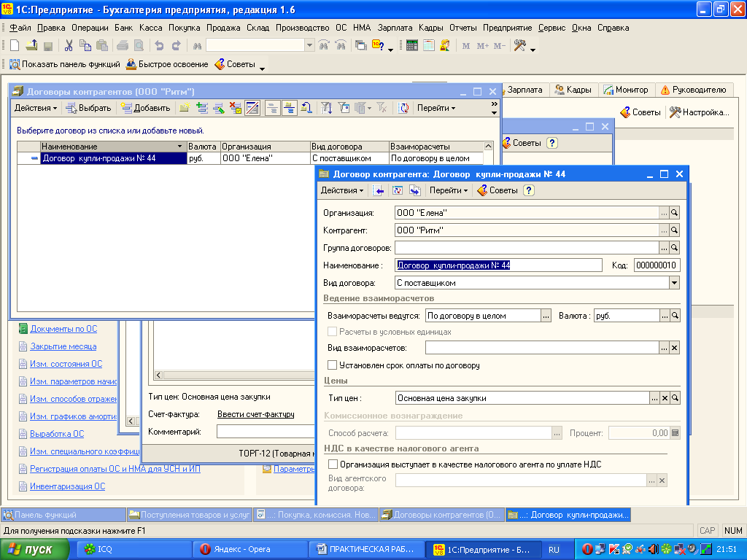Open Перейти dropdown in Договор контрагента window

[449, 190]
